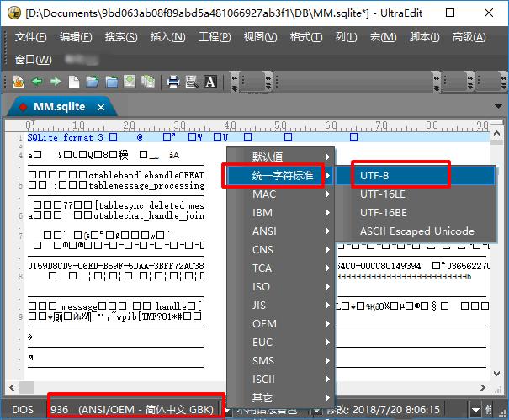Viewport: 509px width, 420px height.
Task: Click the DOS line ending indicator
Action: tap(24, 410)
